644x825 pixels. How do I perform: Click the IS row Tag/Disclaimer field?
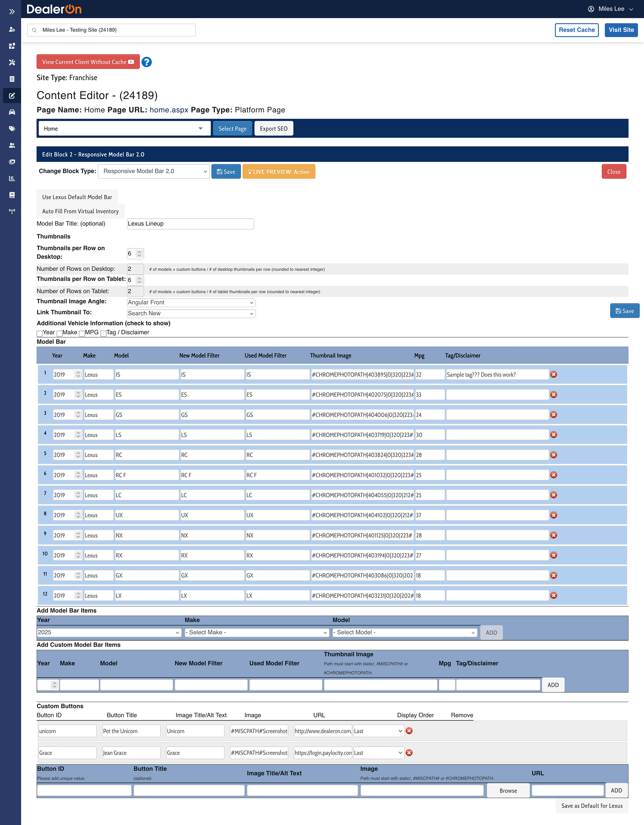click(x=497, y=374)
